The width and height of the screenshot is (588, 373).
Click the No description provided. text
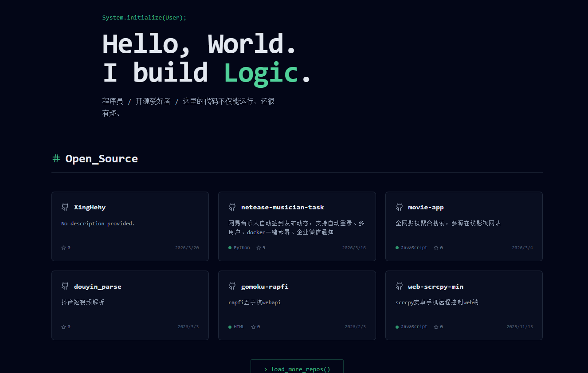coord(98,224)
